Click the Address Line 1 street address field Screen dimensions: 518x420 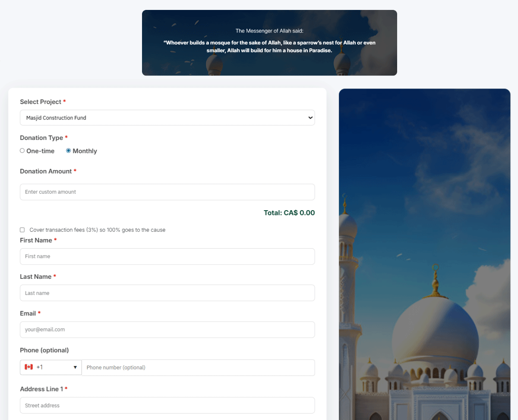tap(167, 405)
